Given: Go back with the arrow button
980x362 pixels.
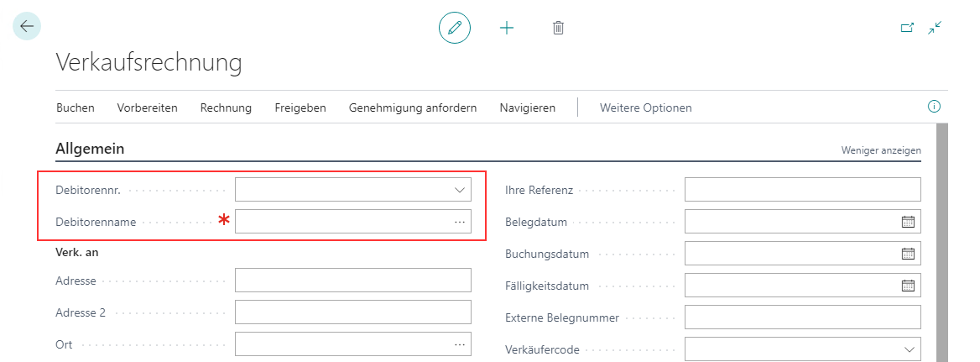Looking at the screenshot, I should (x=27, y=26).
